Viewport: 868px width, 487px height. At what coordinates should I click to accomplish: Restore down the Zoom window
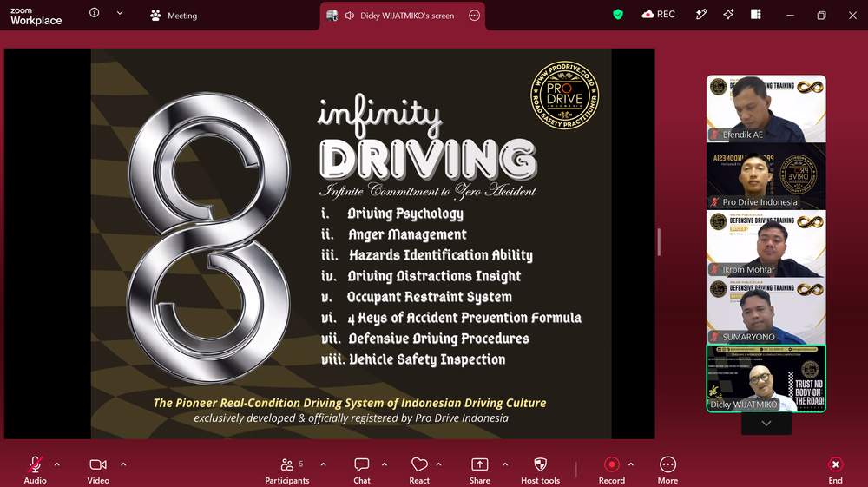point(821,16)
